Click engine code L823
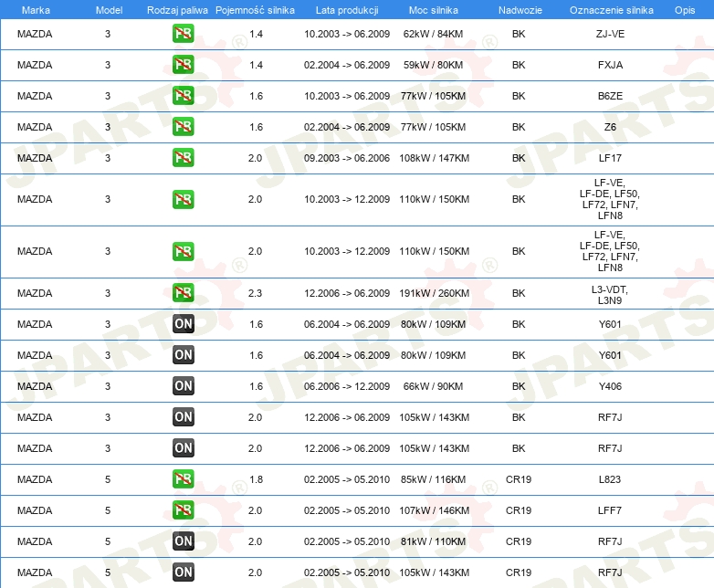The image size is (714, 588). pos(610,479)
